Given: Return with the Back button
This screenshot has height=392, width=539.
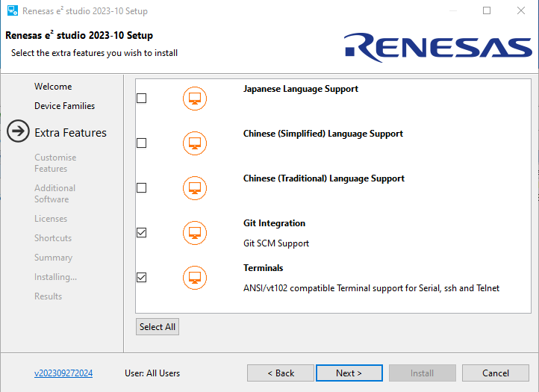Looking at the screenshot, I should coord(281,373).
